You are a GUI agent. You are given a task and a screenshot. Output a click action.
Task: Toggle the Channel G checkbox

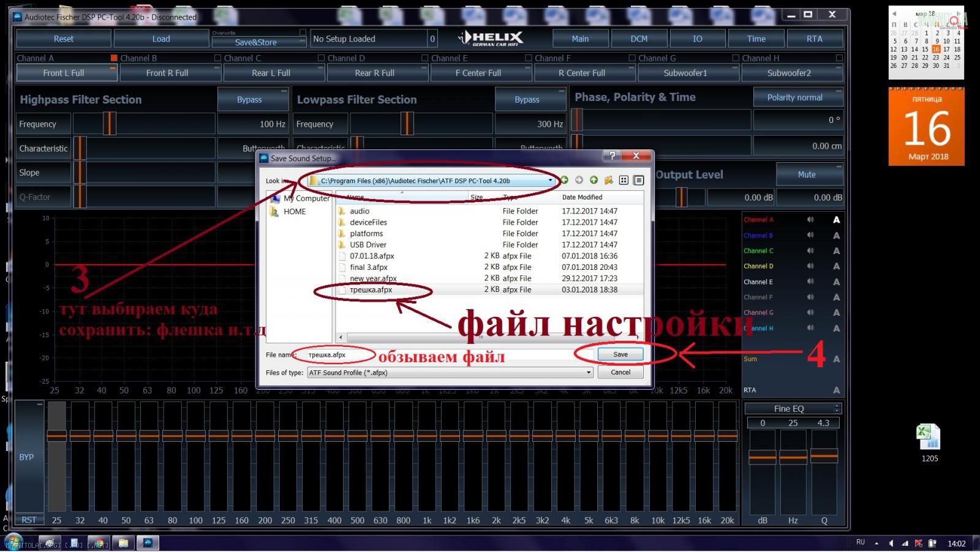736,58
